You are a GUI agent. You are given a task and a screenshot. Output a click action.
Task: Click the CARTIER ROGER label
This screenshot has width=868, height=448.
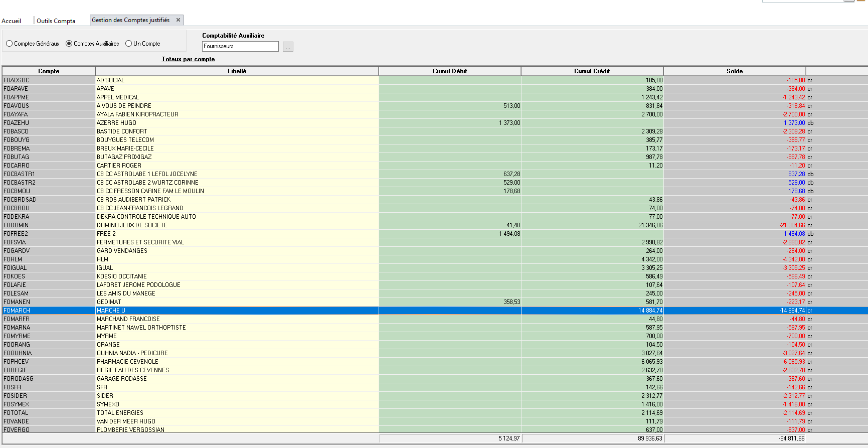119,166
